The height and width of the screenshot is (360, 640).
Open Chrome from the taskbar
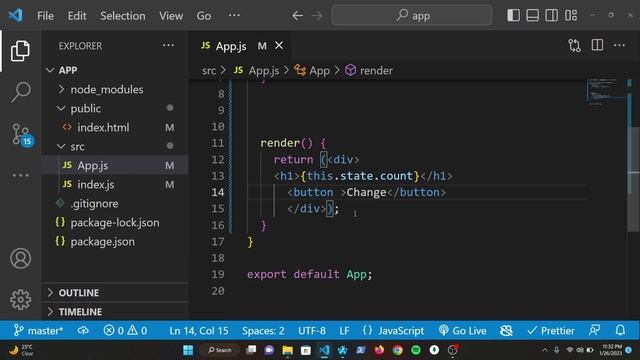[397, 350]
